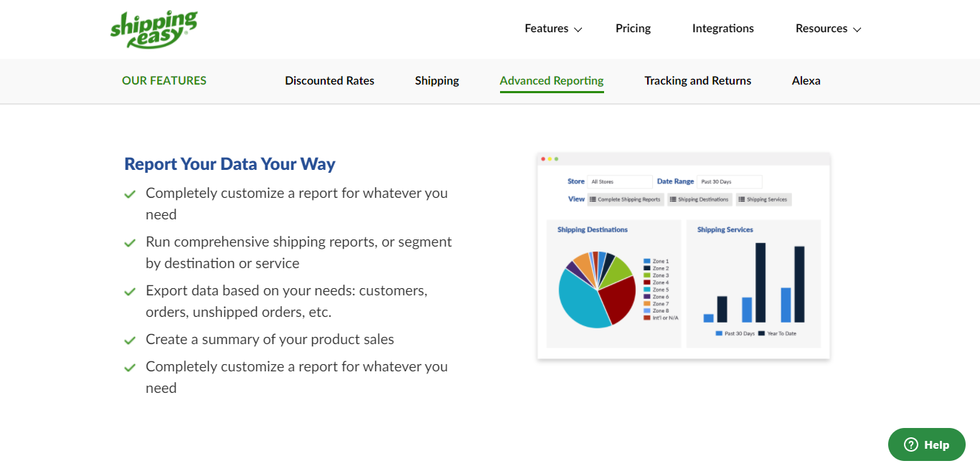Click text 'Create a summary of your product sales'
980x471 pixels.
pyautogui.click(x=270, y=340)
